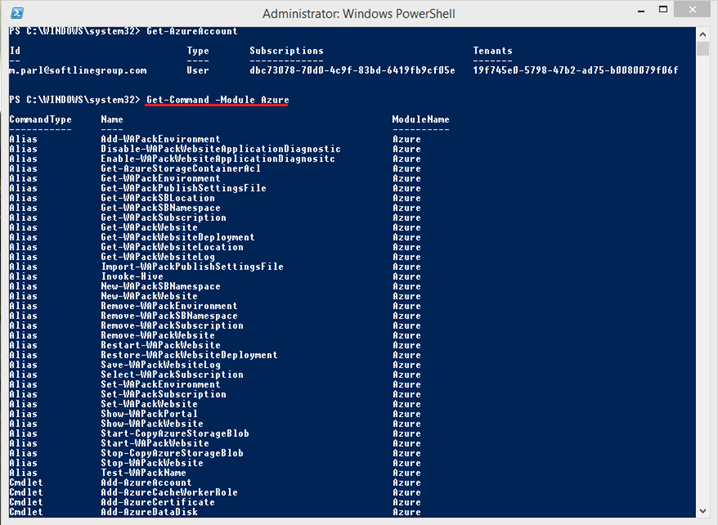Viewport: 718px width, 525px height.
Task: Click the Administrator: Windows PowerShell title text
Action: point(359,14)
